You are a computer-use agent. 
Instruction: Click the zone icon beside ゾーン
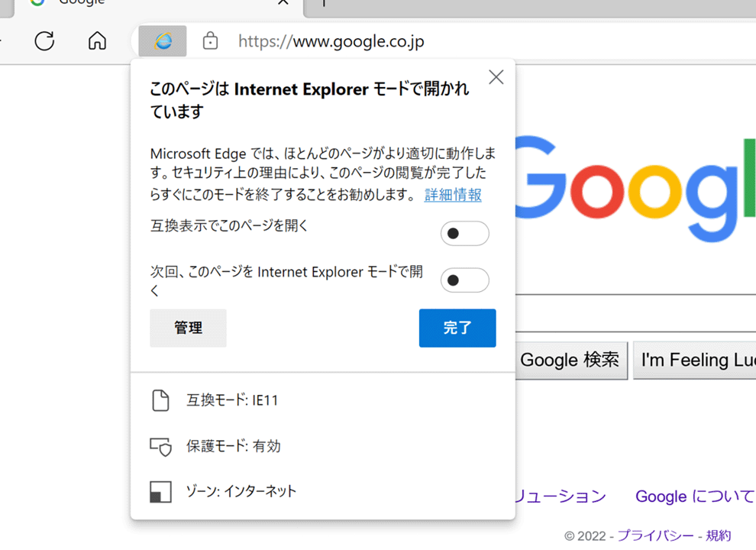(160, 492)
